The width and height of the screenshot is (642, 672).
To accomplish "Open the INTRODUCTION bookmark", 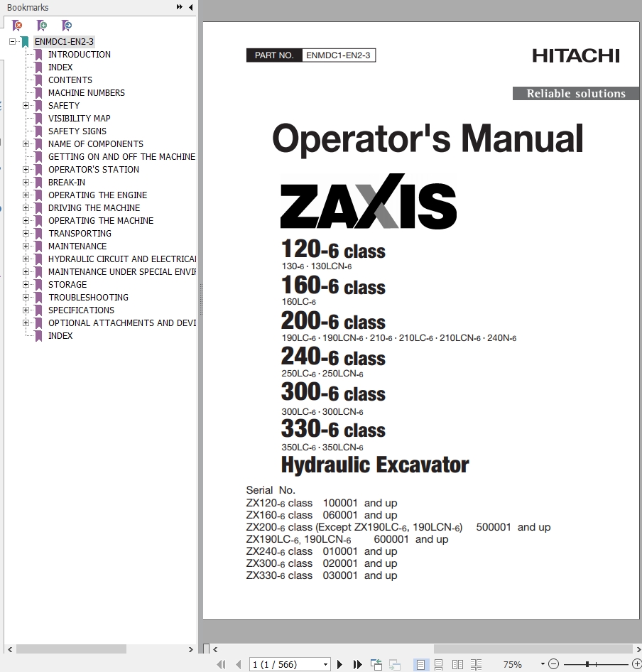I will point(80,55).
